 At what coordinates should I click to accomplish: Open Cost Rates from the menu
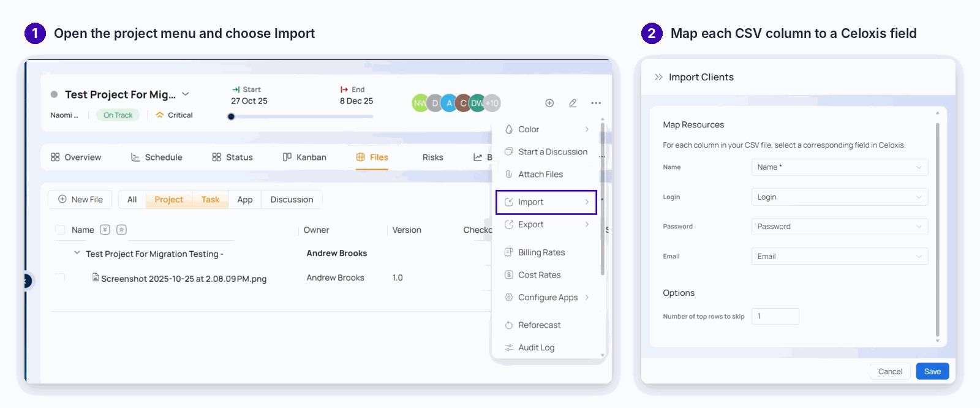pos(546,275)
